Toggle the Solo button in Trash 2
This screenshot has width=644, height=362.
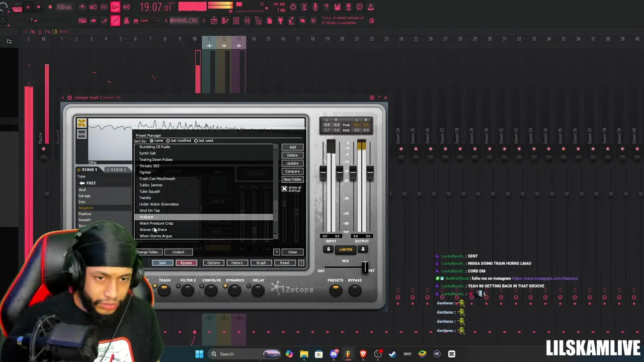pos(163,263)
